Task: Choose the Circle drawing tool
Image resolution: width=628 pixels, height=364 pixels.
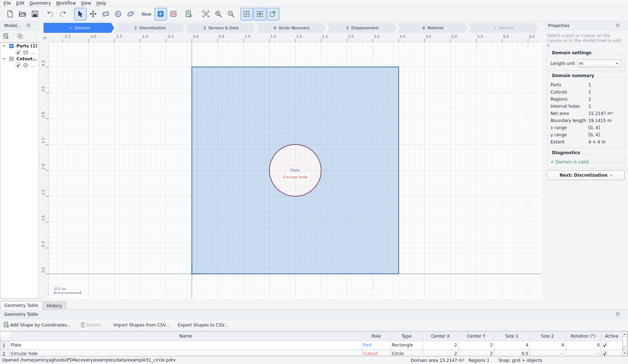Action: (x=118, y=14)
